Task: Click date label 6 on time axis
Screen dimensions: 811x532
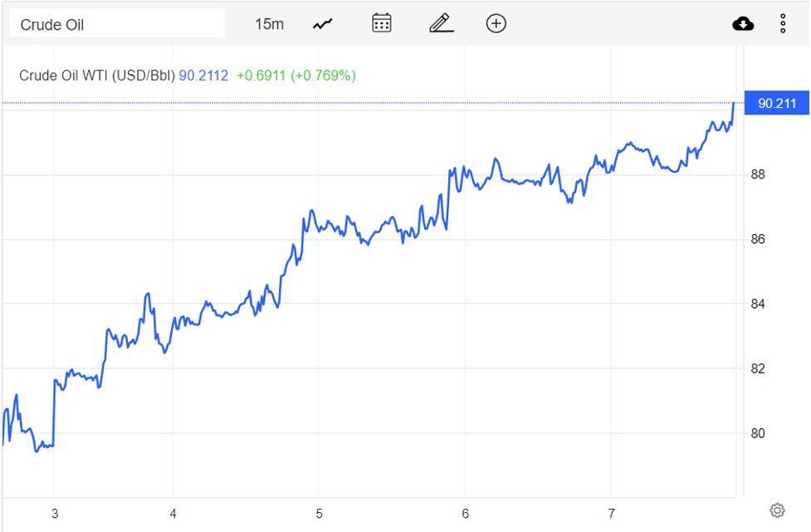Action: pyautogui.click(x=465, y=513)
